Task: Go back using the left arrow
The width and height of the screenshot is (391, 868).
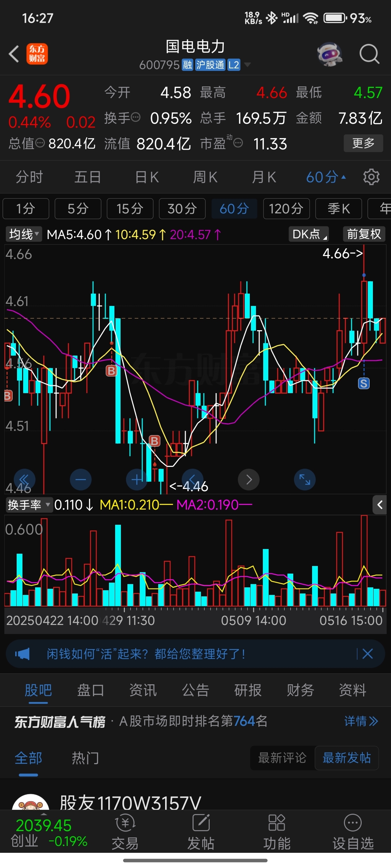Action: click(14, 54)
